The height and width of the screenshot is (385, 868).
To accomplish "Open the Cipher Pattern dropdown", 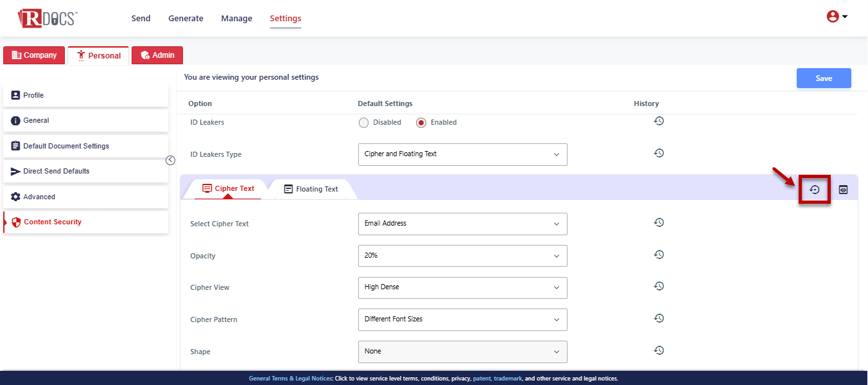I will click(x=462, y=319).
